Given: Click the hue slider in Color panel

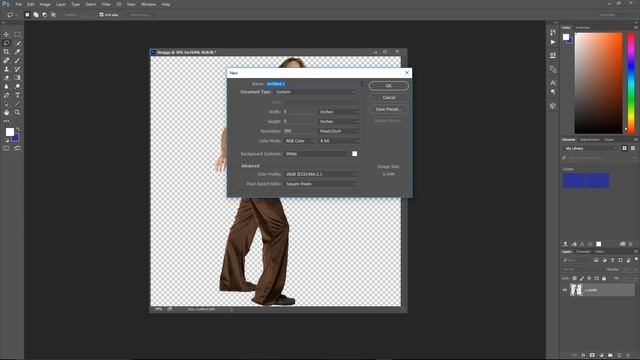Looking at the screenshot, I should [631, 83].
